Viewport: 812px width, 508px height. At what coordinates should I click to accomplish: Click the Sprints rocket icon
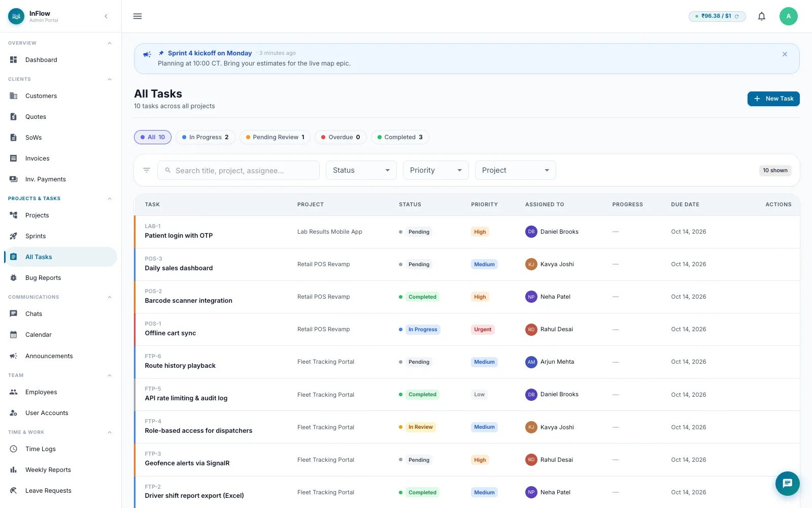[14, 236]
